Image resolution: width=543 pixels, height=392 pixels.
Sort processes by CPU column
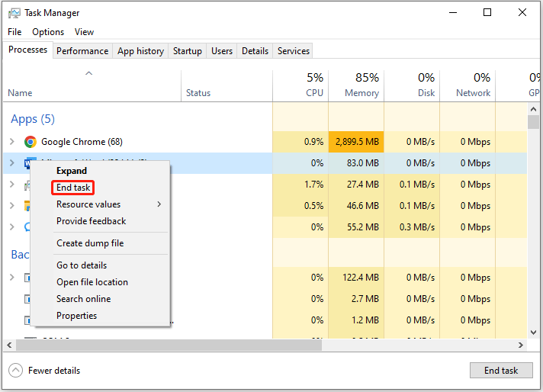pos(300,86)
